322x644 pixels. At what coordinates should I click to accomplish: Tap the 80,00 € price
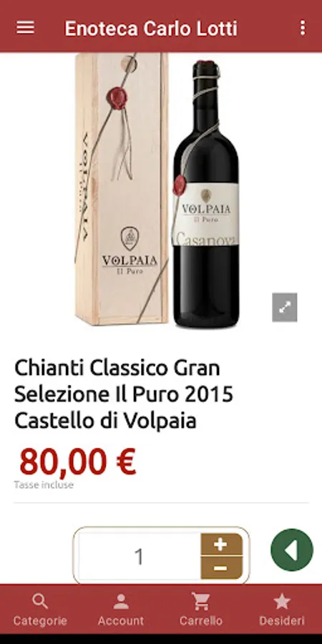pos(77,462)
